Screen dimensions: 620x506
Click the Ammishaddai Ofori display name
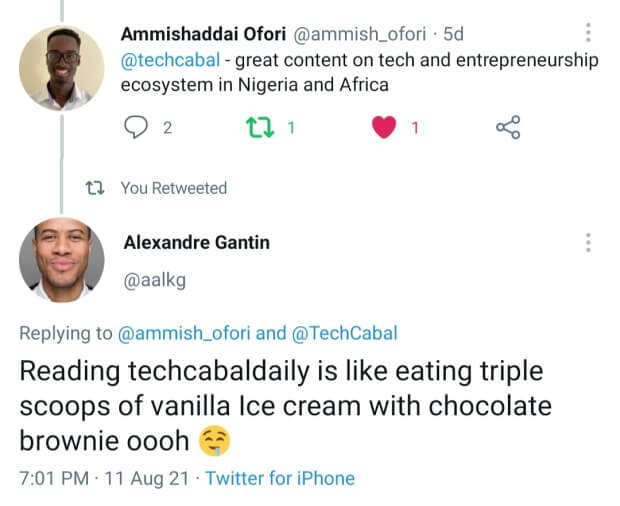point(203,35)
